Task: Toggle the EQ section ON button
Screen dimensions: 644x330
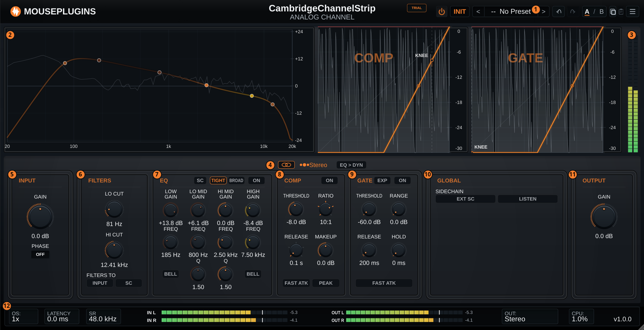Action: (x=256, y=180)
